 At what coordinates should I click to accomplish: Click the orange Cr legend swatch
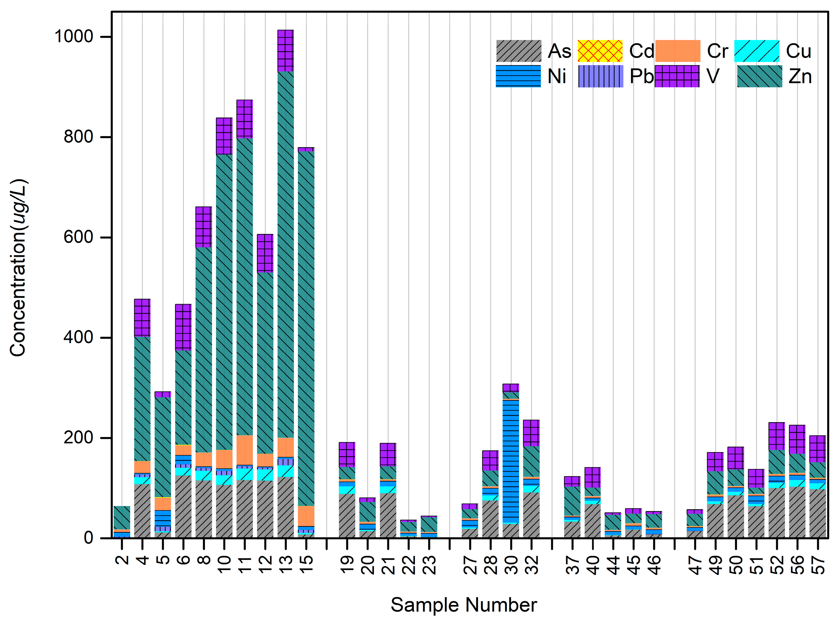point(677,51)
